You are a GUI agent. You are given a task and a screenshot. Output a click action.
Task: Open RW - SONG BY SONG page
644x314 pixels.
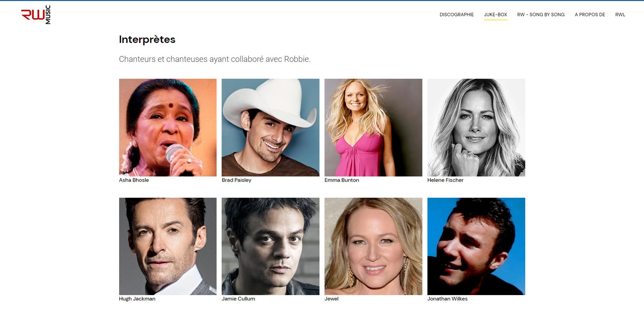[x=541, y=14]
